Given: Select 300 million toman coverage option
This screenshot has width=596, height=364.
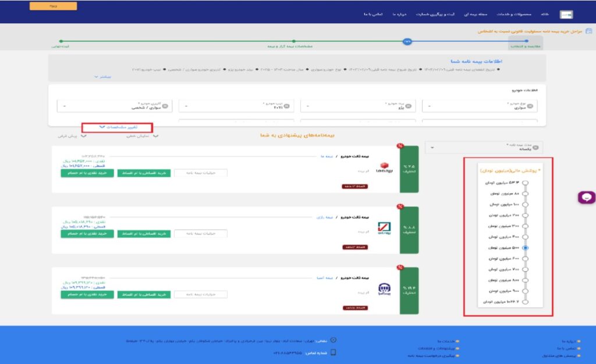Looking at the screenshot, I should tap(526, 226).
